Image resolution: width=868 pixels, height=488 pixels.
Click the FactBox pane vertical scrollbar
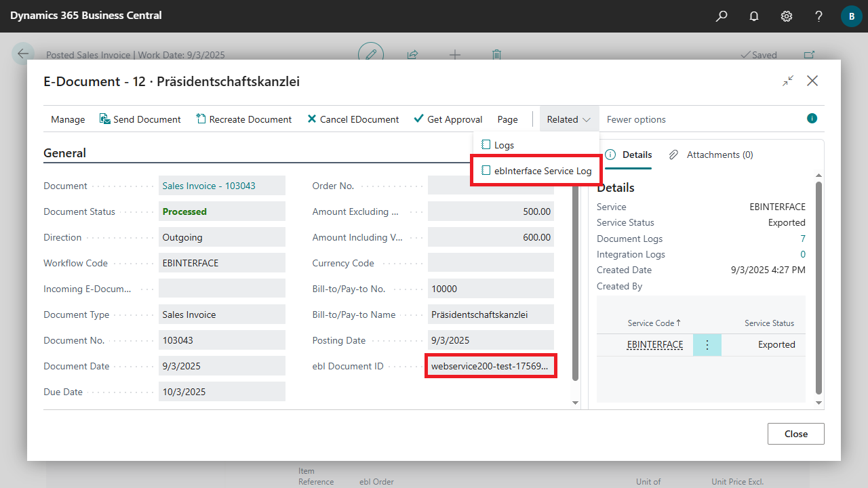(x=818, y=288)
